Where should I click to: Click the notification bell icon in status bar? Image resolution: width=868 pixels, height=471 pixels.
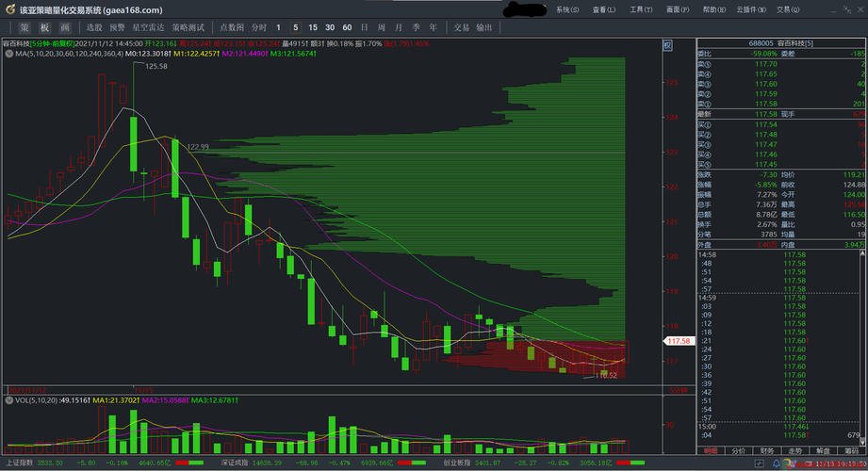(778, 463)
